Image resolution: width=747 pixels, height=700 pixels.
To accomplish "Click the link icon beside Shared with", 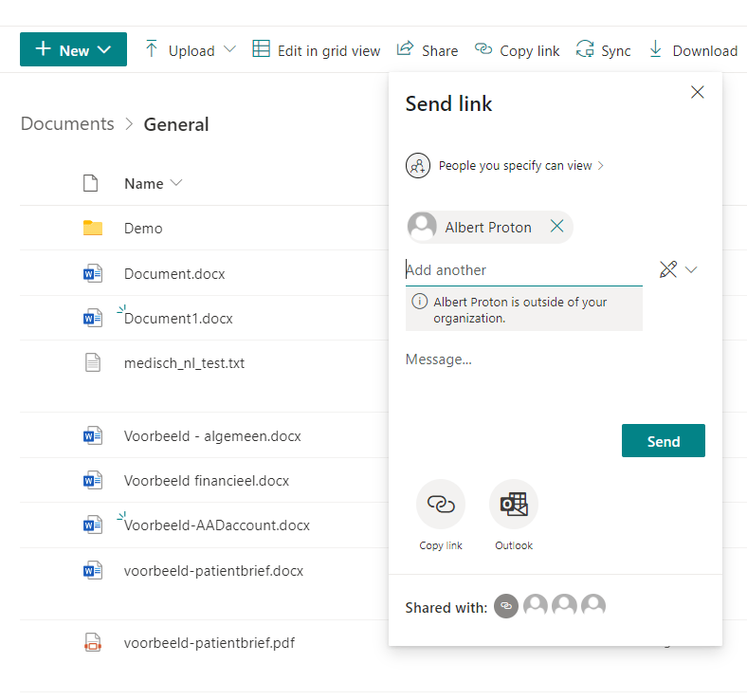I will (x=506, y=606).
